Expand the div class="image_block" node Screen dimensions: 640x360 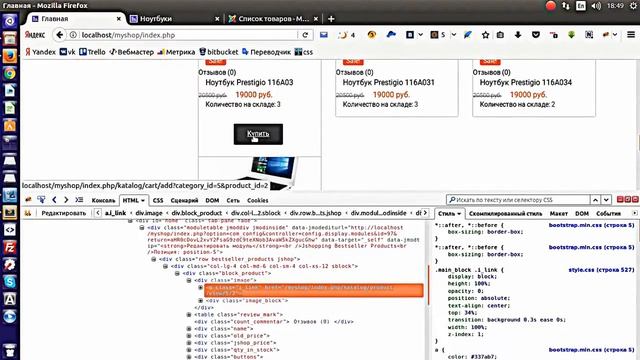coord(200,300)
